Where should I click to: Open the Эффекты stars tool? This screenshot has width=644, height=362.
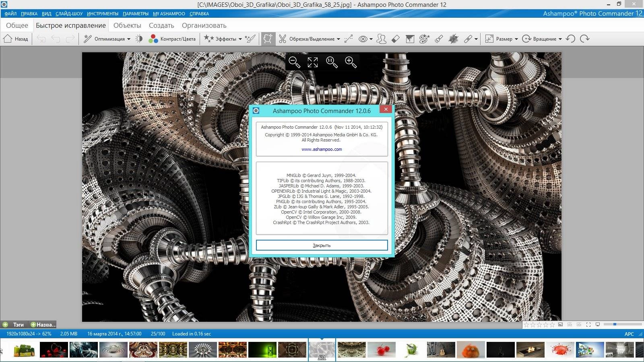(220, 39)
